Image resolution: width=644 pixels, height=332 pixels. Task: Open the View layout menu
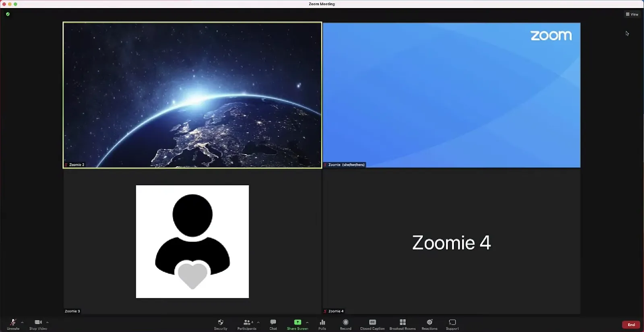[x=632, y=14]
